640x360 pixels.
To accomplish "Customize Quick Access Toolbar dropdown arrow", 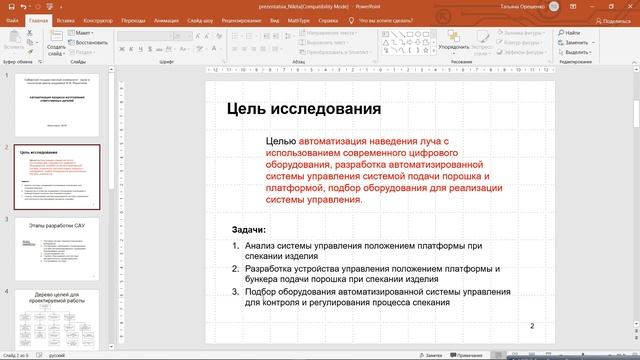I will click(61, 7).
